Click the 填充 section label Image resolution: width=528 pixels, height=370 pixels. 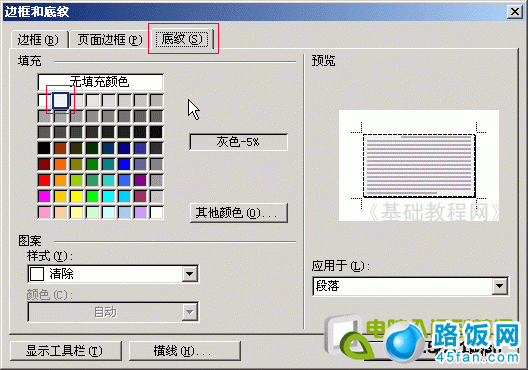coord(30,61)
